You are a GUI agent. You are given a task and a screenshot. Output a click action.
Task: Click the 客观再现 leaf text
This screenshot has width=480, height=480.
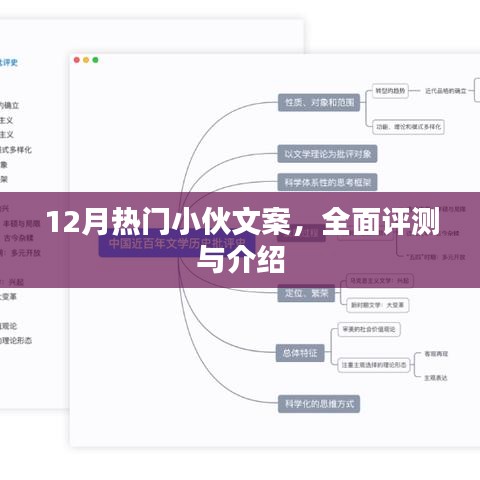click(x=436, y=354)
